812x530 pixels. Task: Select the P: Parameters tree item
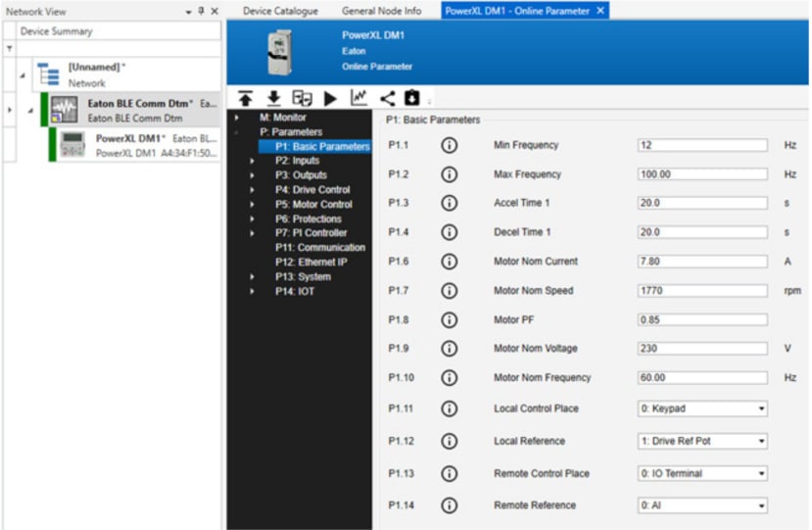(291, 132)
